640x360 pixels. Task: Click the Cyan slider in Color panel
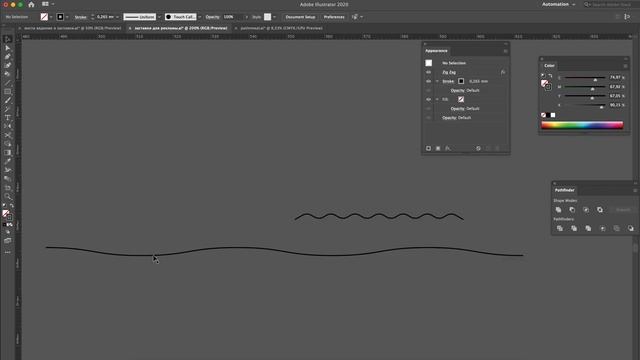[584, 78]
